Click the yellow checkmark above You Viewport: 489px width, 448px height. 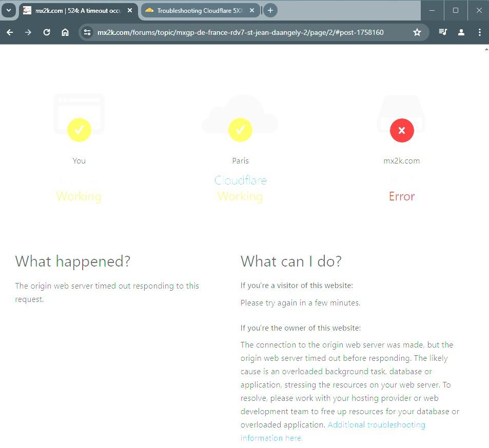coord(79,130)
